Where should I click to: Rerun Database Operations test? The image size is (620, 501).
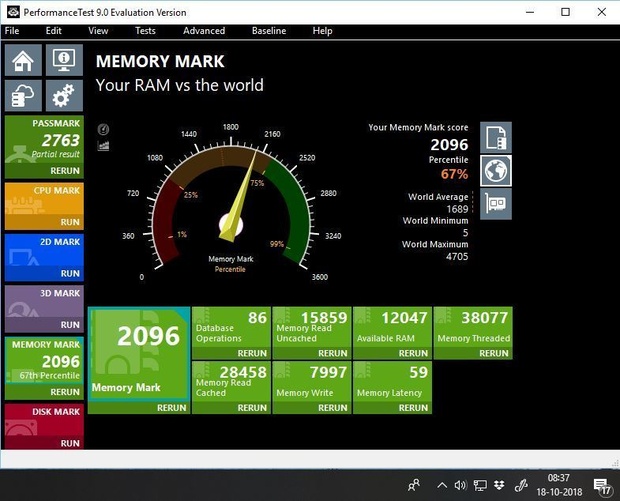pos(252,353)
